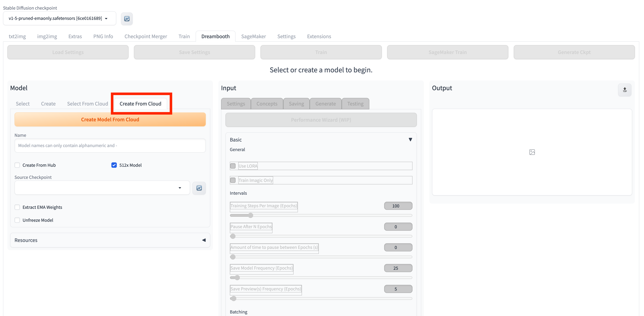Enable the Extract EMA Weights checkbox
The width and height of the screenshot is (644, 316).
click(x=17, y=207)
